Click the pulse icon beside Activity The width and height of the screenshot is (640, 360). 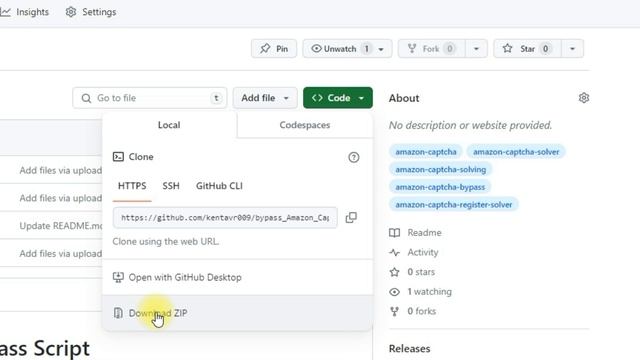pyautogui.click(x=394, y=252)
